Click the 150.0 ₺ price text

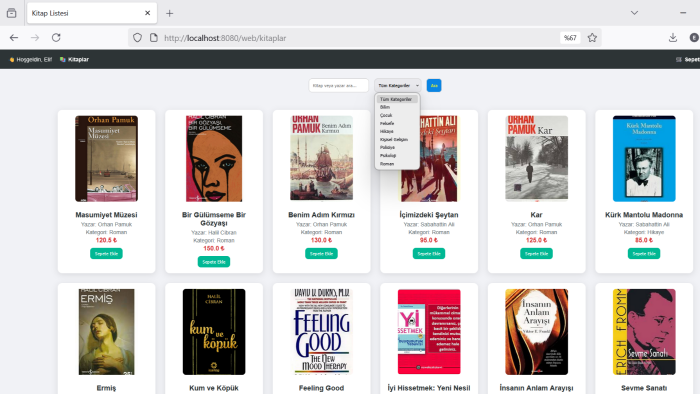[x=214, y=249]
